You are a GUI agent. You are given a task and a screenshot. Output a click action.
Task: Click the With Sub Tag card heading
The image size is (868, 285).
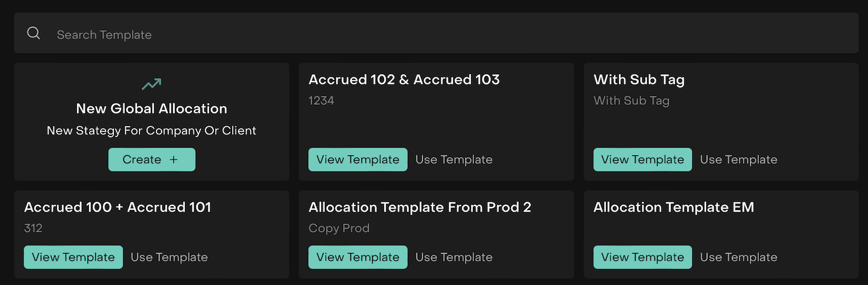pos(639,79)
